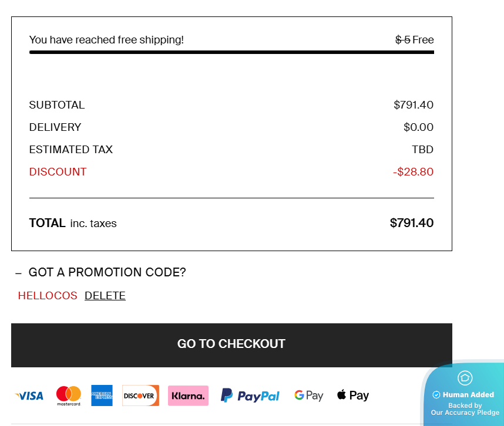Click the 'You have reached free shipping' message
Screen dimensions: 504x426
pos(106,40)
